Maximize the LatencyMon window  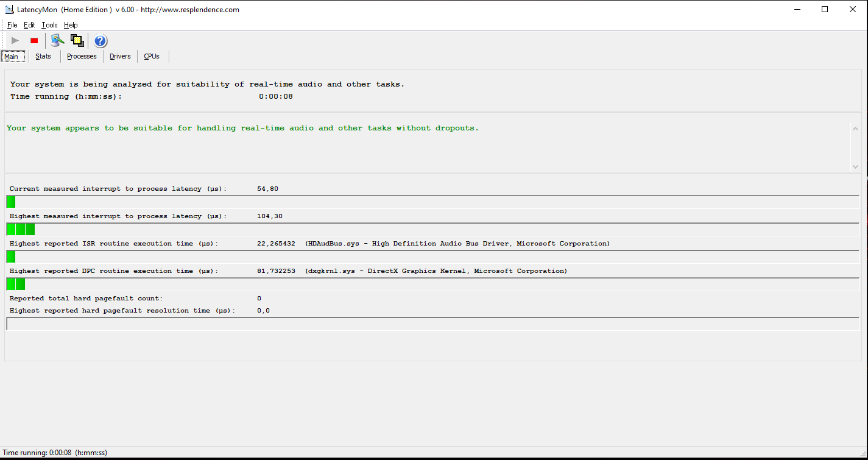click(825, 9)
